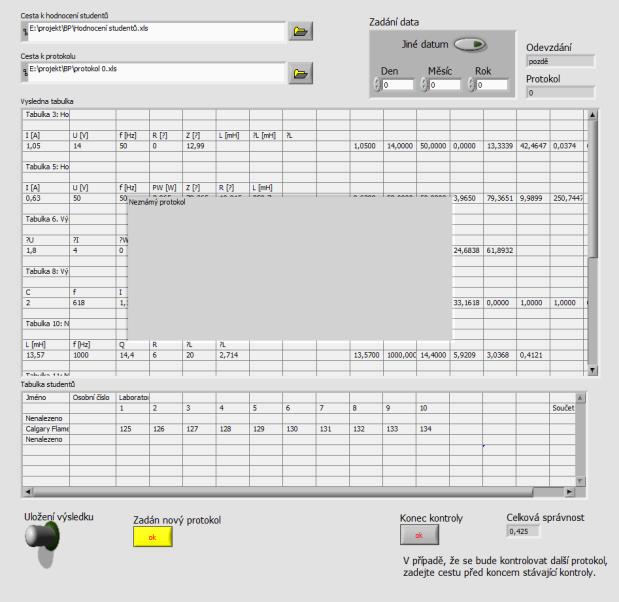Image resolution: width=619 pixels, height=602 pixels.
Task: Click the Neznámý protokol gray panel label
Action: 157,202
